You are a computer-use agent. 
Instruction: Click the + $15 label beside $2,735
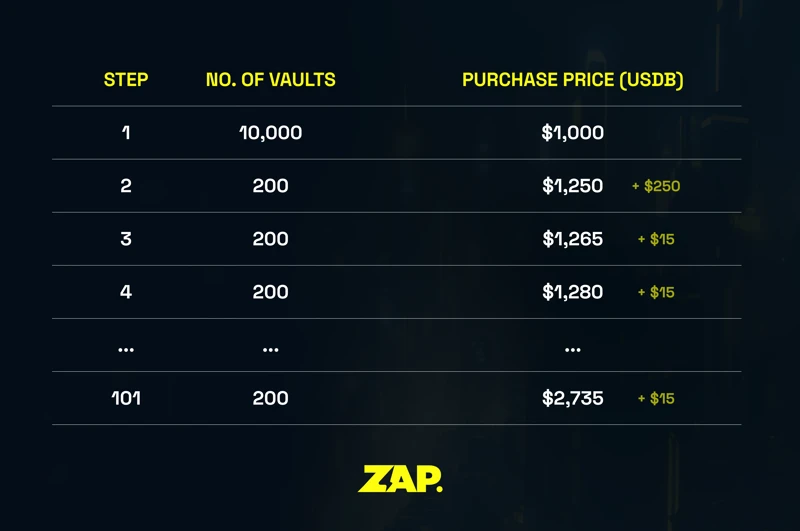tap(656, 398)
